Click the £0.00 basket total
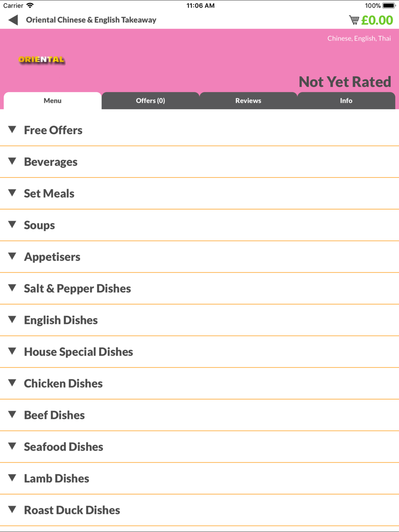399x532 pixels. 377,20
